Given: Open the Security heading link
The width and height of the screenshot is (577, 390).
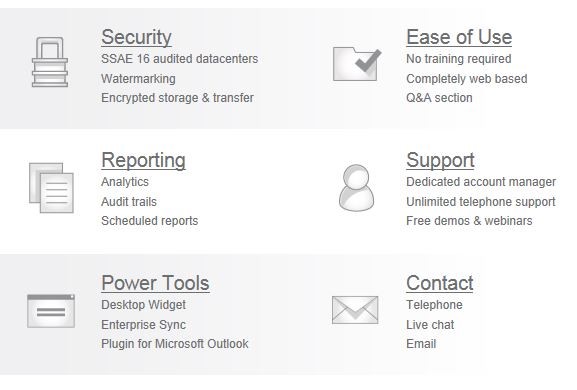Looking at the screenshot, I should (x=137, y=37).
